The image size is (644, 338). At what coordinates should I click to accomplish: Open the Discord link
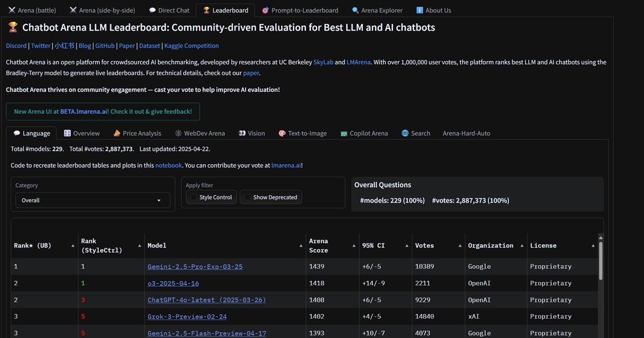point(16,46)
